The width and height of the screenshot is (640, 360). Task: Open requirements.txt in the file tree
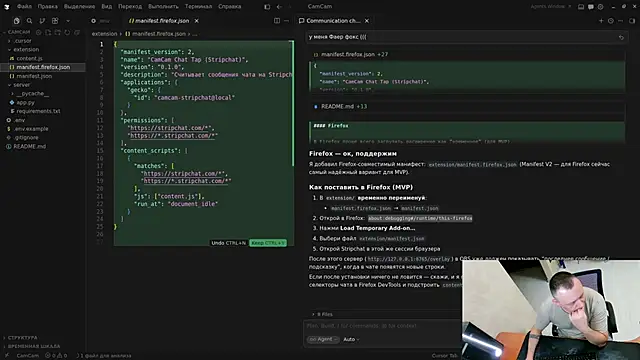click(38, 111)
